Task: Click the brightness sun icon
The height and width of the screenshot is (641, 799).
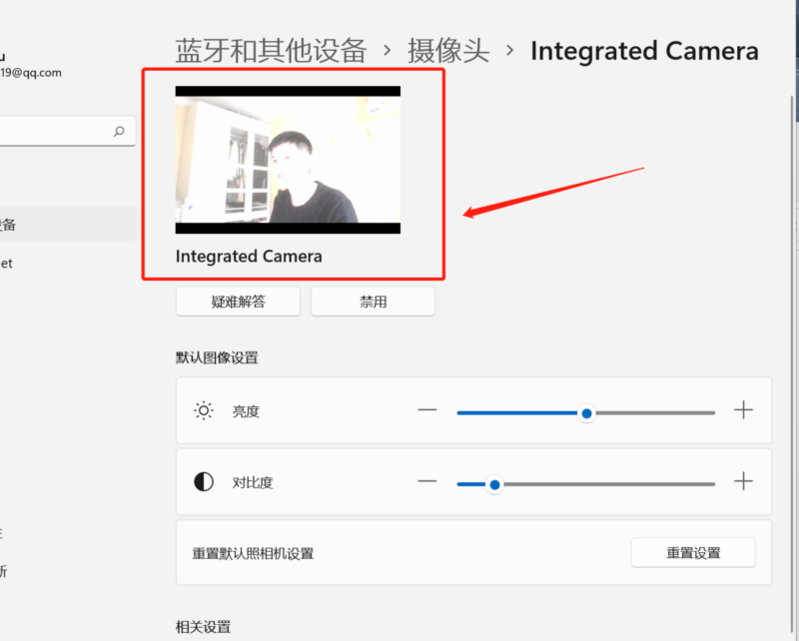Action: (x=204, y=411)
